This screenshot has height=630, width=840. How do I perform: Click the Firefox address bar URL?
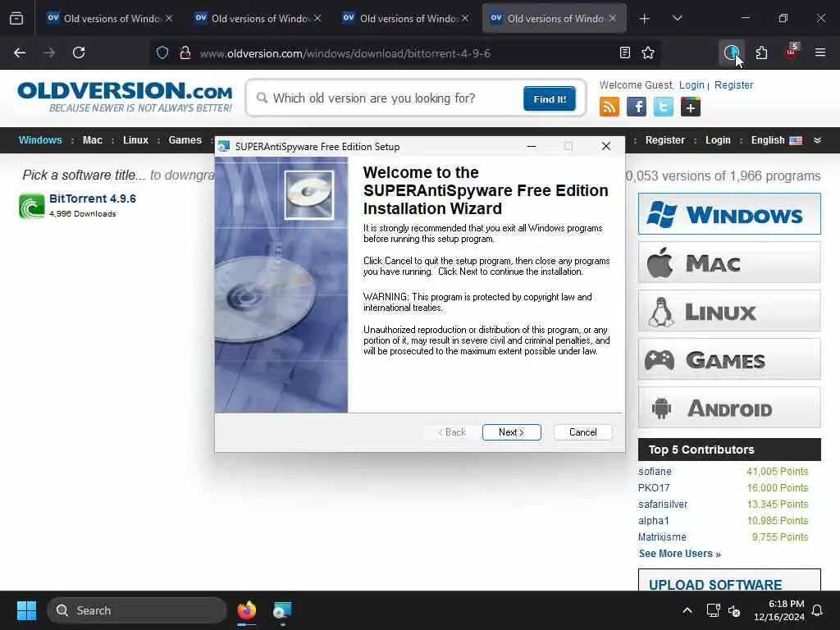pos(345,53)
